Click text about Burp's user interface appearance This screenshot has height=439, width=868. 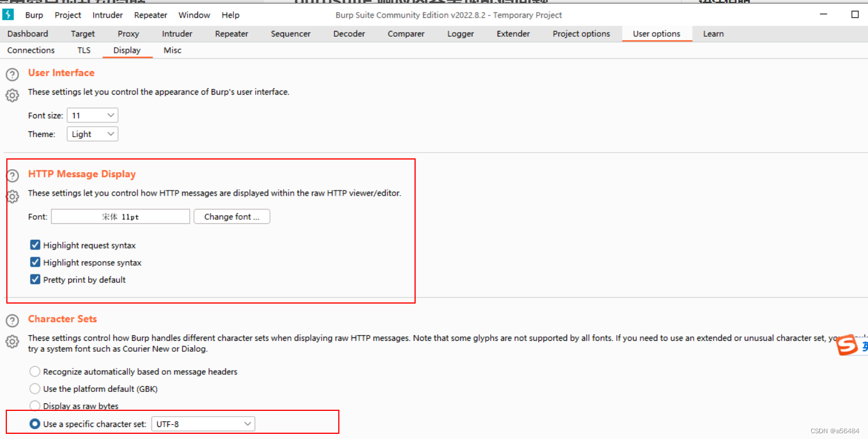click(x=159, y=92)
